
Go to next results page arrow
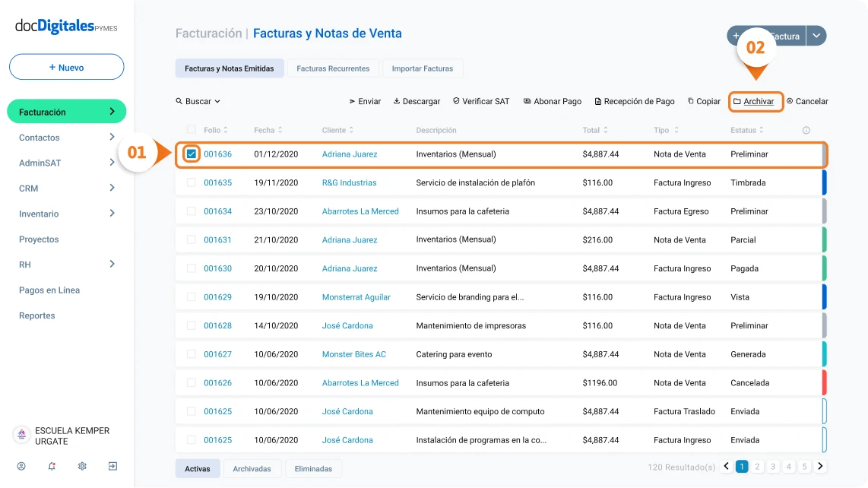(x=820, y=467)
